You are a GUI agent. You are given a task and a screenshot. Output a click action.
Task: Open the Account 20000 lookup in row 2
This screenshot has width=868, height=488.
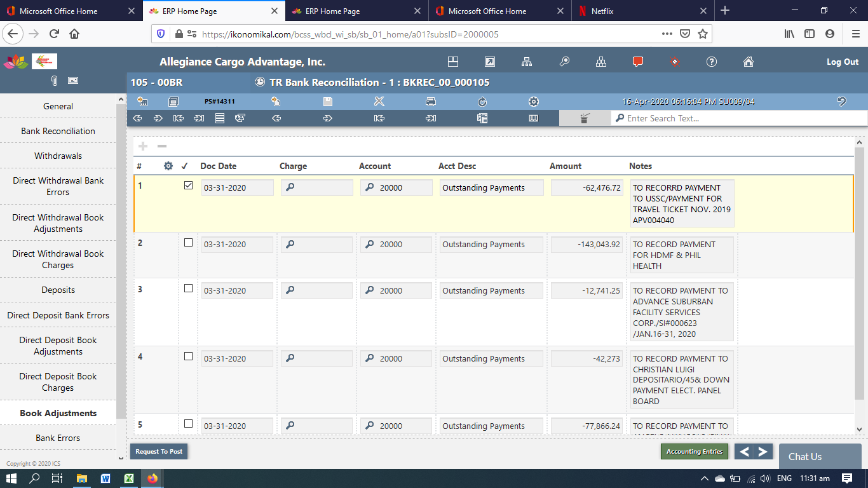pyautogui.click(x=369, y=244)
